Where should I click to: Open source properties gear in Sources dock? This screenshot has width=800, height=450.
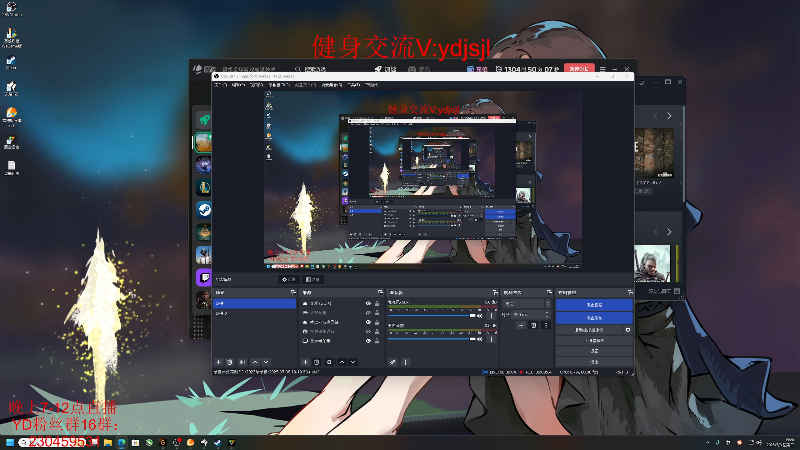[x=329, y=362]
